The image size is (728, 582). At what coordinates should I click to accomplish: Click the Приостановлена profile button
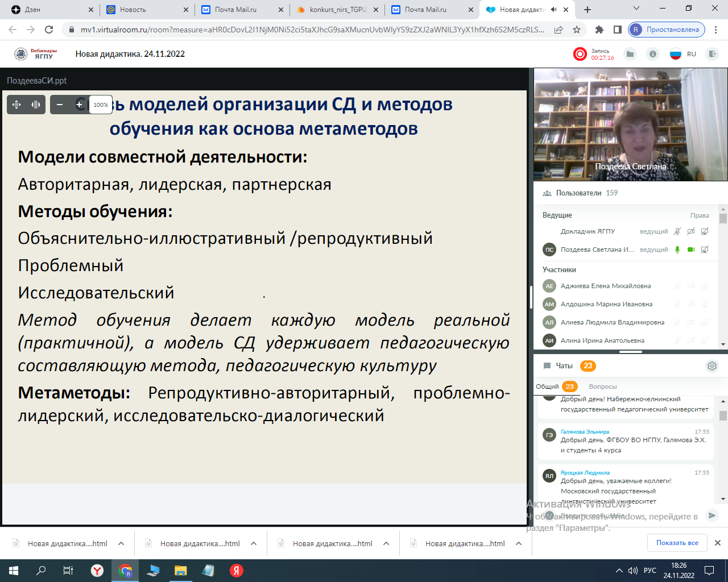(x=667, y=30)
